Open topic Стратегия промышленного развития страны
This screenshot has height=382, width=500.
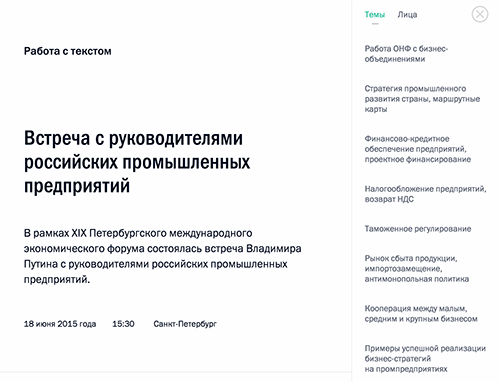[422, 99]
